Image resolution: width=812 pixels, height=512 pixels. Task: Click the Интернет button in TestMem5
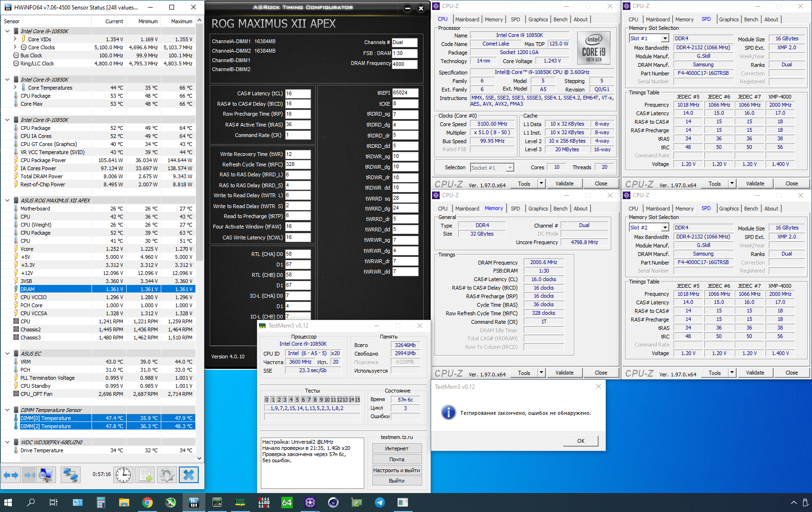point(397,448)
